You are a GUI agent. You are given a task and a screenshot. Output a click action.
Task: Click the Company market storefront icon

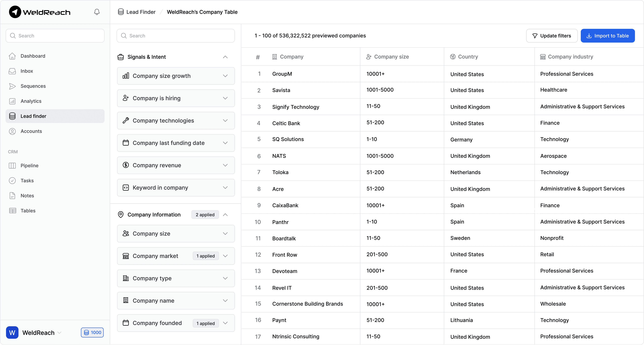[x=126, y=256]
